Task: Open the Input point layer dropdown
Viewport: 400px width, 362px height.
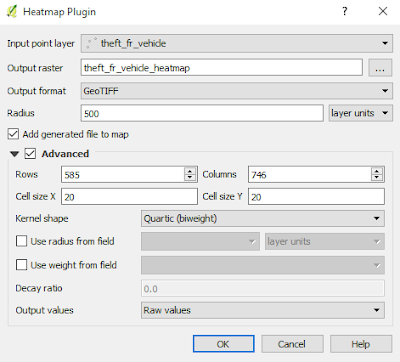Action: [x=237, y=43]
